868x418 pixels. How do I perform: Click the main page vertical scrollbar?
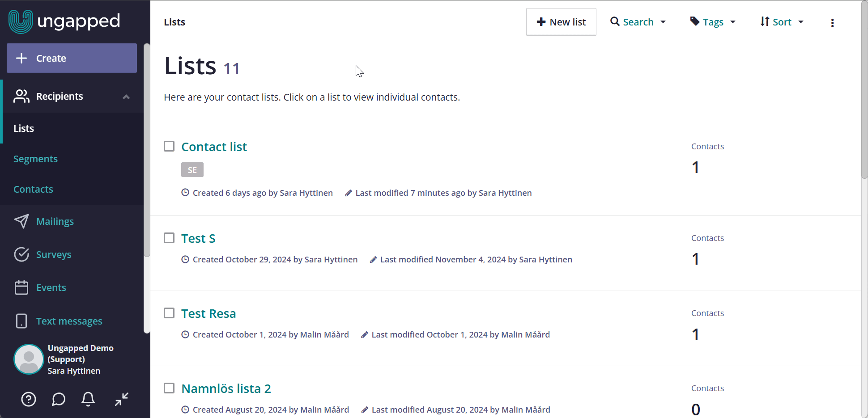tap(864, 89)
